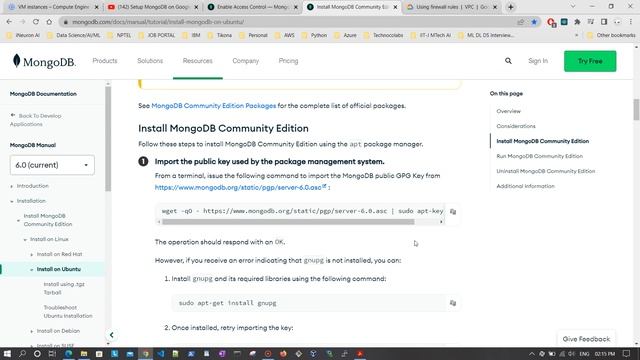The image size is (640, 360).
Task: Open the notification center icon in the taskbar
Action: (627, 354)
